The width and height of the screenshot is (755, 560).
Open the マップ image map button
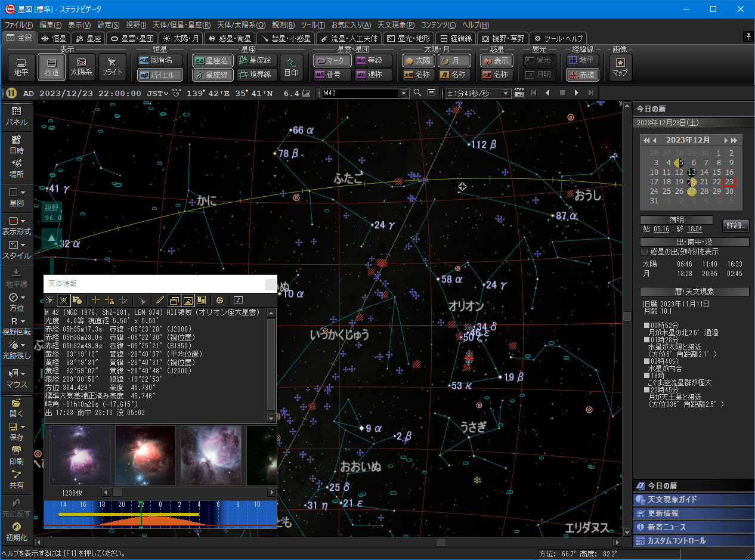620,67
